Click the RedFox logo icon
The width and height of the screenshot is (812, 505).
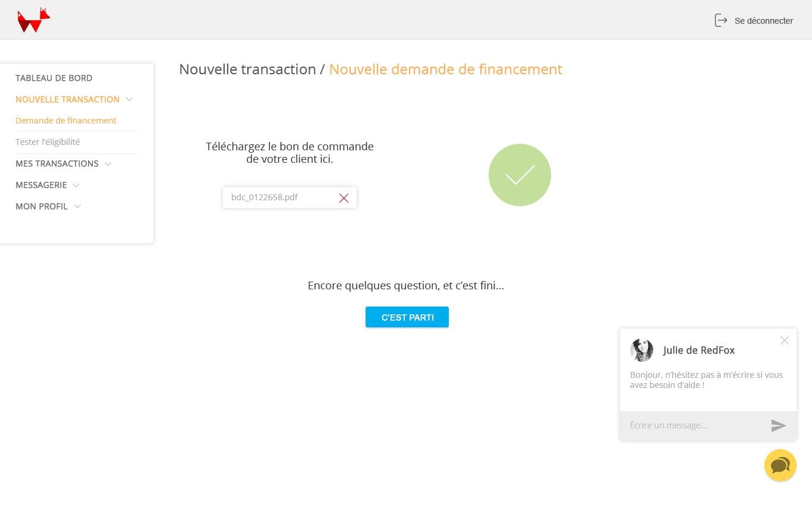click(x=33, y=21)
